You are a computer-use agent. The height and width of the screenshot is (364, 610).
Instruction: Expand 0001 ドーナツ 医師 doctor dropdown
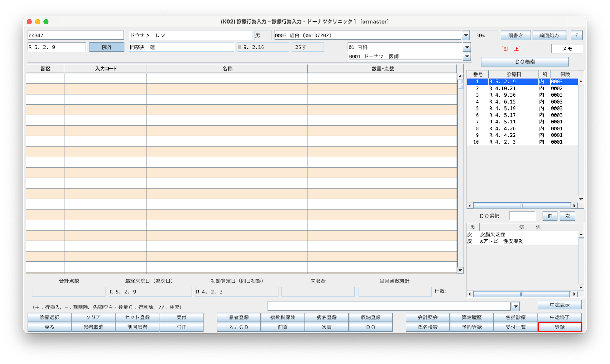click(467, 56)
